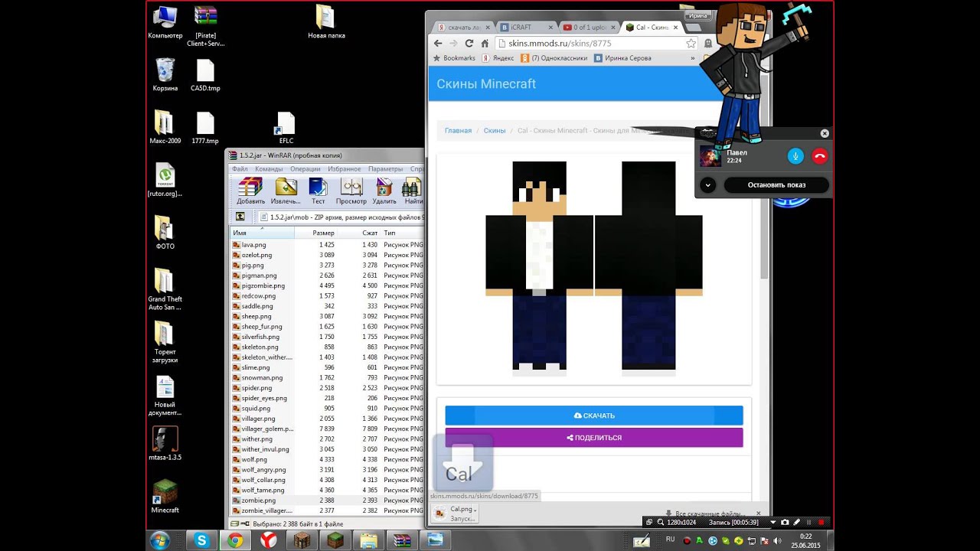Open Yandex browser taskbar icon
Image resolution: width=980 pixels, height=551 pixels.
268,540
